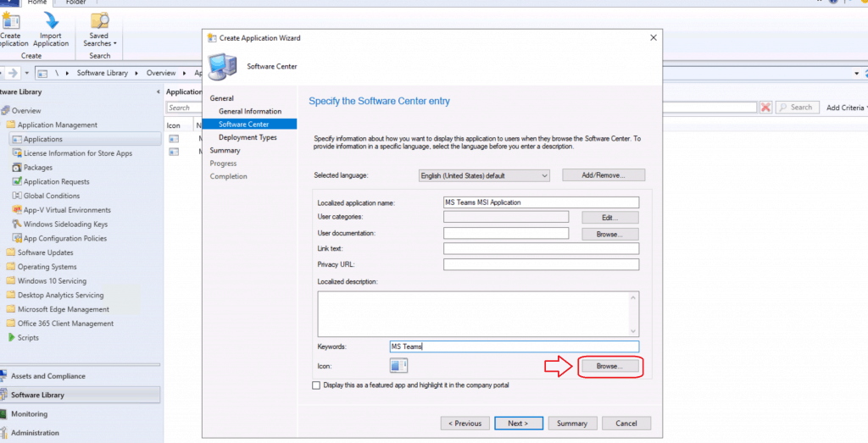Viewport: 868px width, 443px height.
Task: Click second application row icon in list
Action: click(174, 152)
